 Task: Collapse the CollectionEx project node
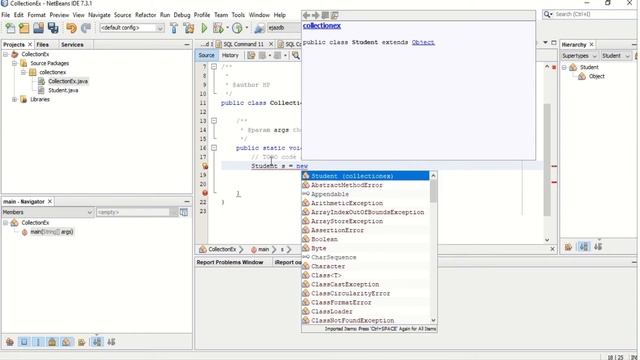click(6, 54)
